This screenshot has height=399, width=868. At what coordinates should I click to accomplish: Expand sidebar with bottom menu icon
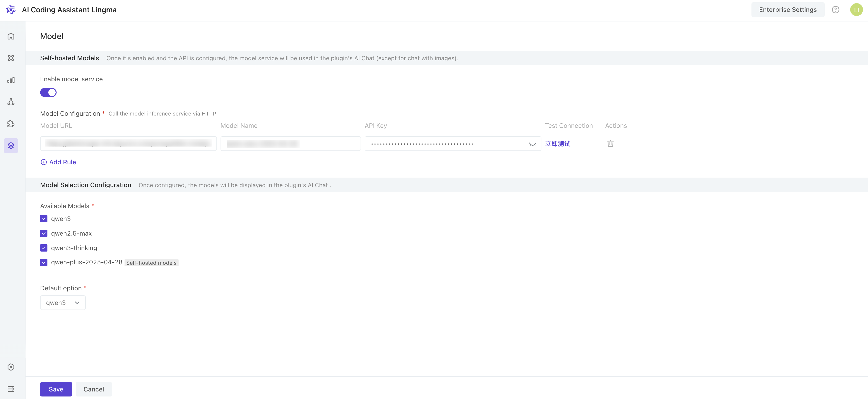[x=11, y=389]
